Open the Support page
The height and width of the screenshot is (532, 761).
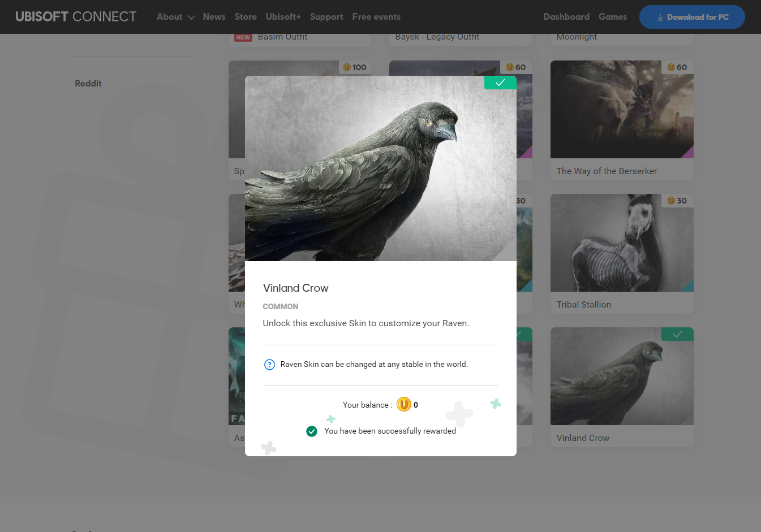point(326,17)
